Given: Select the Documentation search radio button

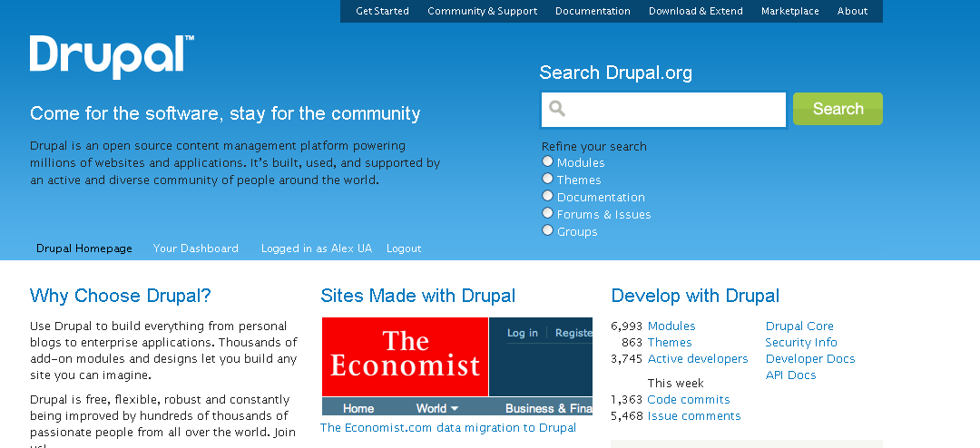Looking at the screenshot, I should (x=547, y=196).
